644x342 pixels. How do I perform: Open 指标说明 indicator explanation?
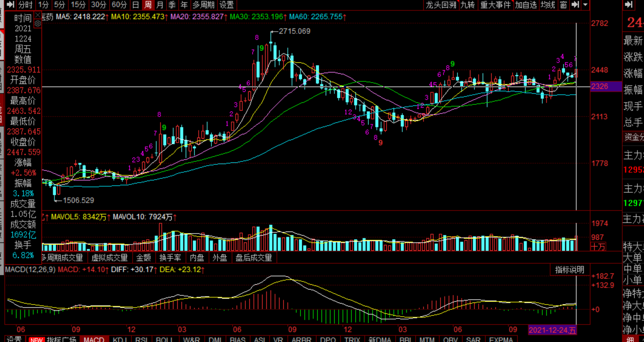tap(570, 270)
